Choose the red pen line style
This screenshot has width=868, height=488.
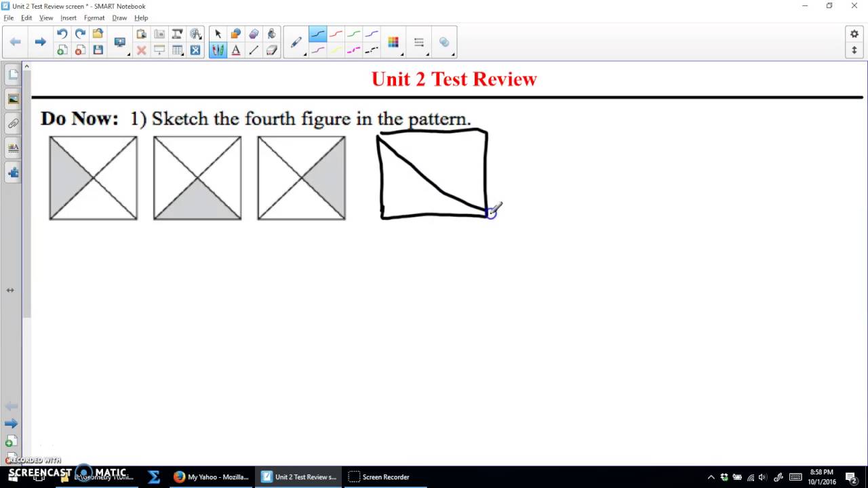[336, 34]
